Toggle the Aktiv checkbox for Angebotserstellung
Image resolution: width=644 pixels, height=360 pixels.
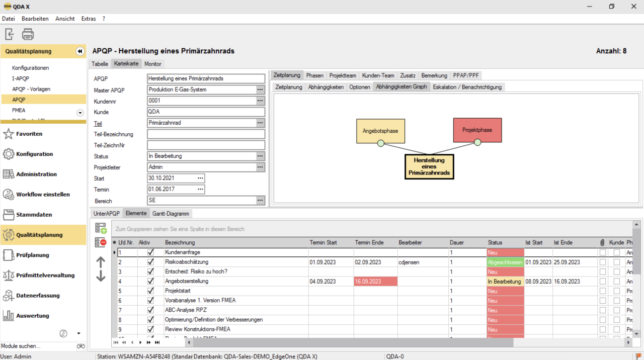click(x=150, y=282)
